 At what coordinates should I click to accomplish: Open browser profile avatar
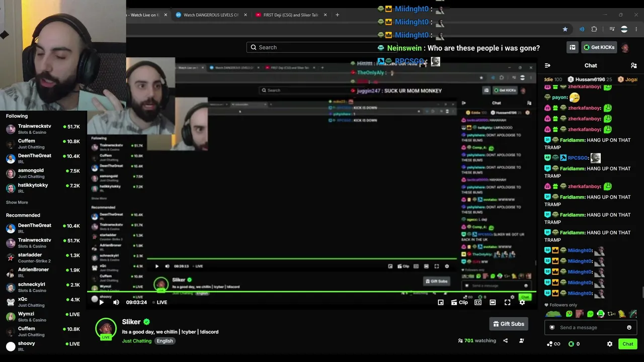tap(624, 29)
